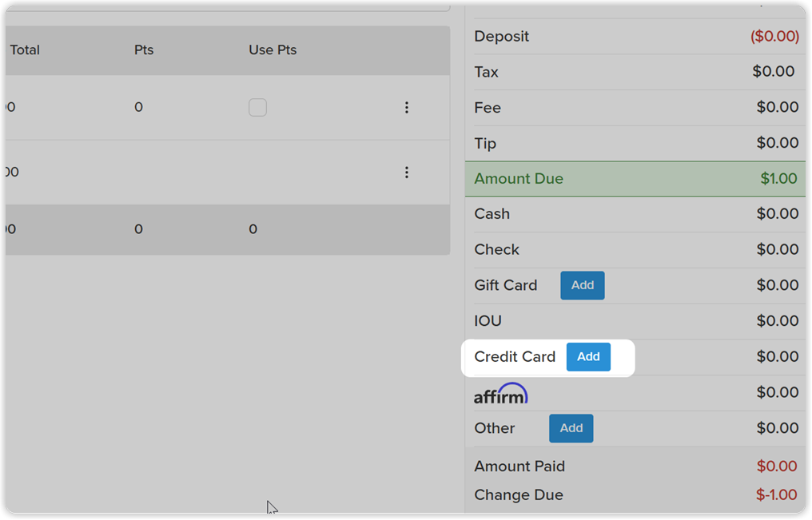Screen dimensions: 812x520
Task: Click the Fee row label
Action: pos(488,108)
